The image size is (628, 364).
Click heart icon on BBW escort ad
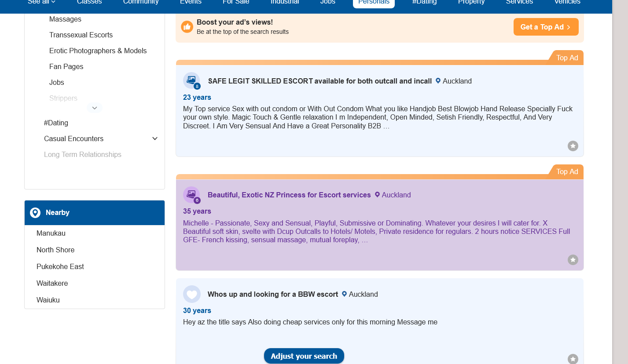tap(191, 294)
